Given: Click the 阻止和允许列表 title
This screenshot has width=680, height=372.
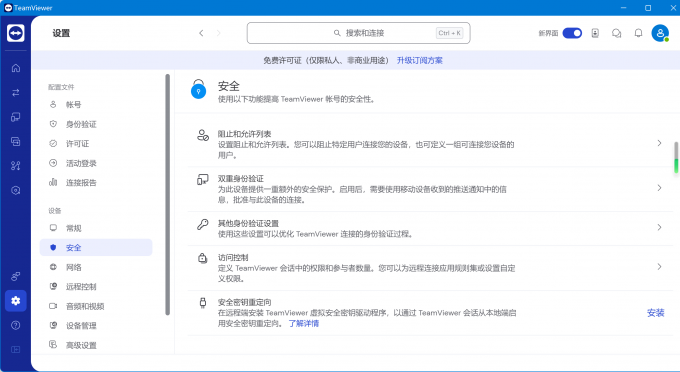Looking at the screenshot, I should point(245,134).
